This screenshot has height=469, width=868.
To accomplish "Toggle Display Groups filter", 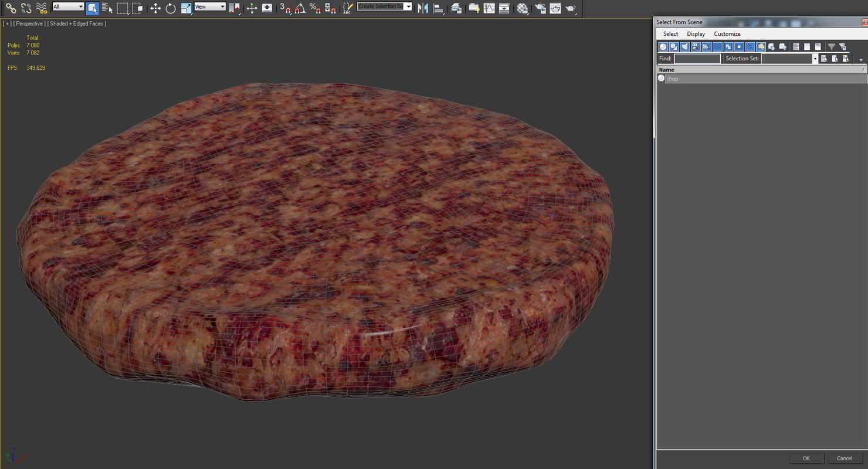I will (x=728, y=47).
